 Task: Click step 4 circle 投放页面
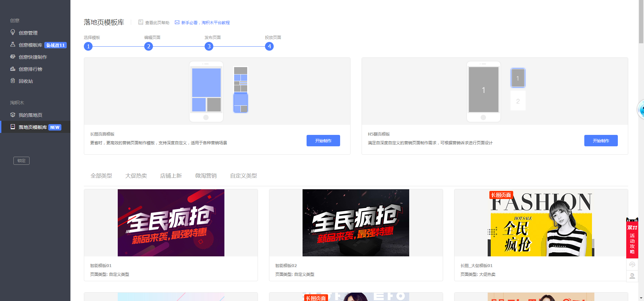pos(269,46)
